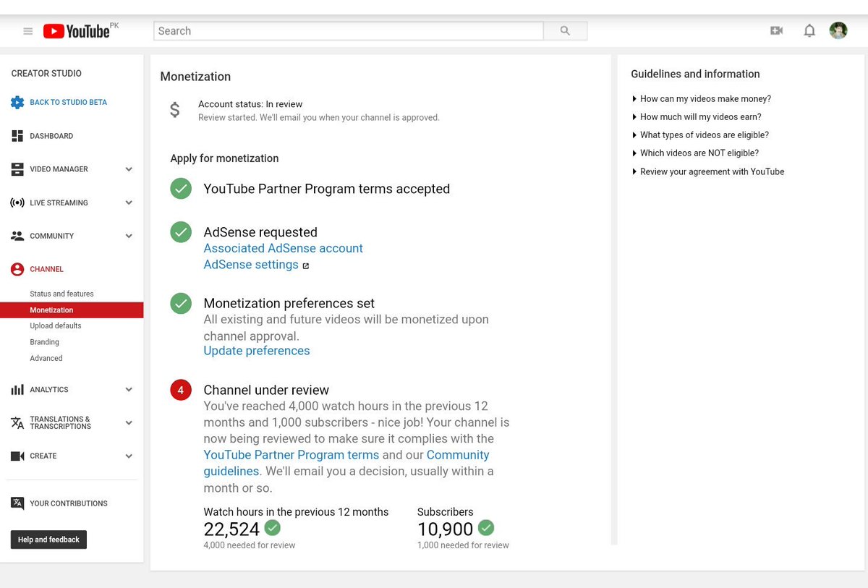This screenshot has width=868, height=588.
Task: Open Community guidelines link
Action: tap(346, 463)
